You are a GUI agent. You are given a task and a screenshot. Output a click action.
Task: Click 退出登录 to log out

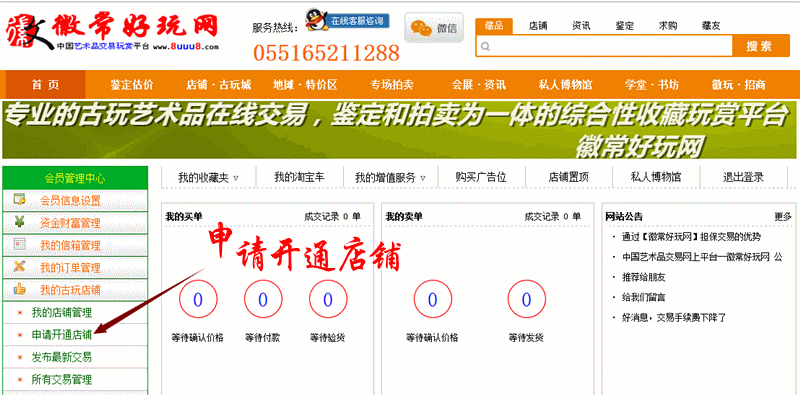click(x=743, y=177)
